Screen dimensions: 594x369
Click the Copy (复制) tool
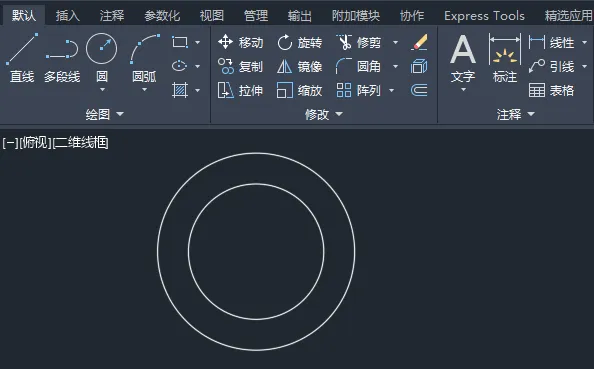coord(241,66)
